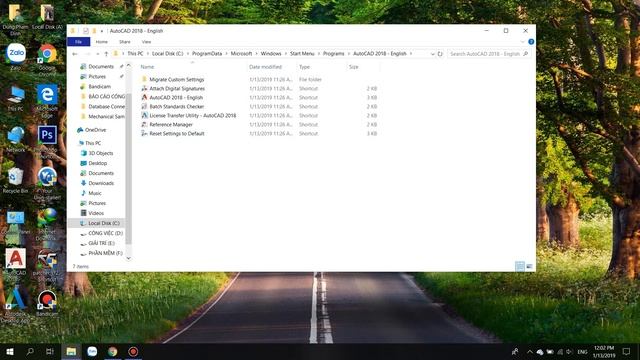Open the Action Center notifications icon
Viewport: 640px width, 360px height.
tap(626, 351)
